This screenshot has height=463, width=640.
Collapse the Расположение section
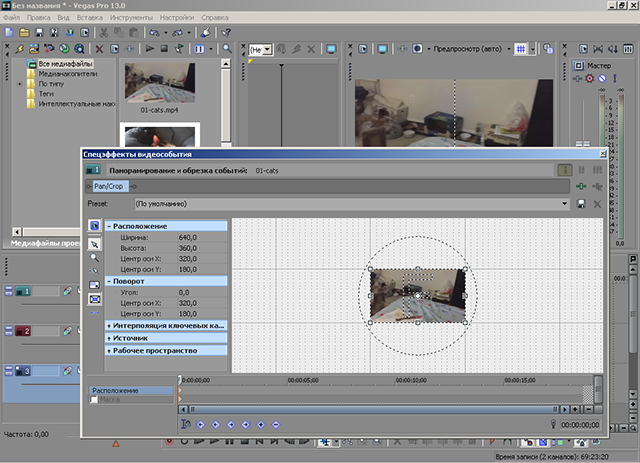click(109, 226)
